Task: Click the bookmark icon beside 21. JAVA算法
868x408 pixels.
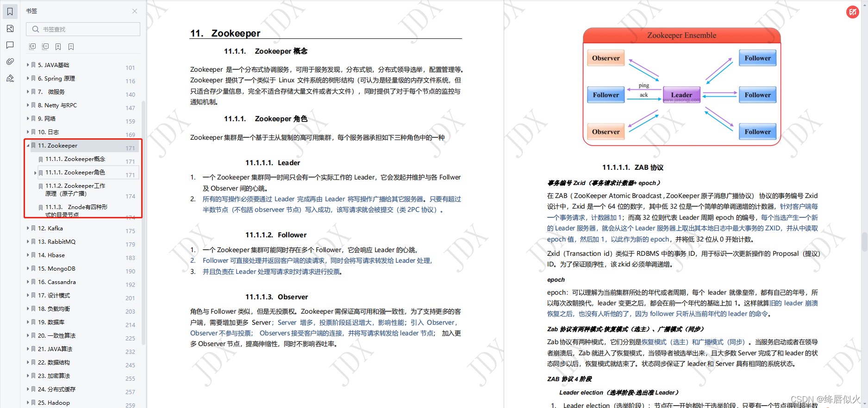Action: coord(33,349)
